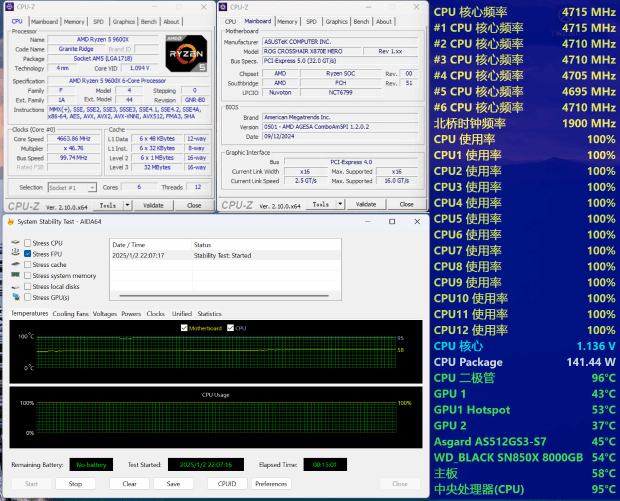Enable the Stress CPU checkbox
This screenshot has height=501, width=620.
coord(28,243)
